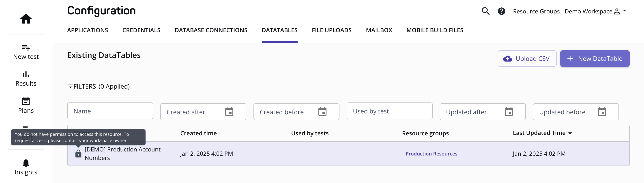Open Plans calendar icon in sidebar
This screenshot has width=644, height=183.
26,101
